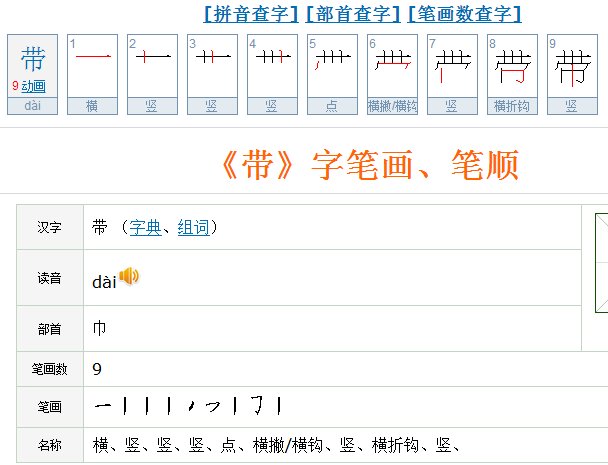This screenshot has height=465, width=608.
Task: Select the stroke 1 横 thumbnail
Action: point(92,74)
